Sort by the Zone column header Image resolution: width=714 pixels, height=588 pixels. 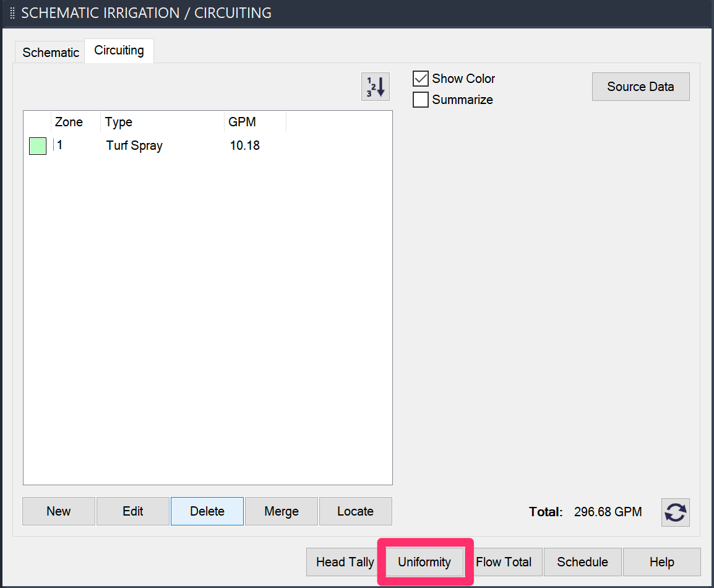(75, 122)
